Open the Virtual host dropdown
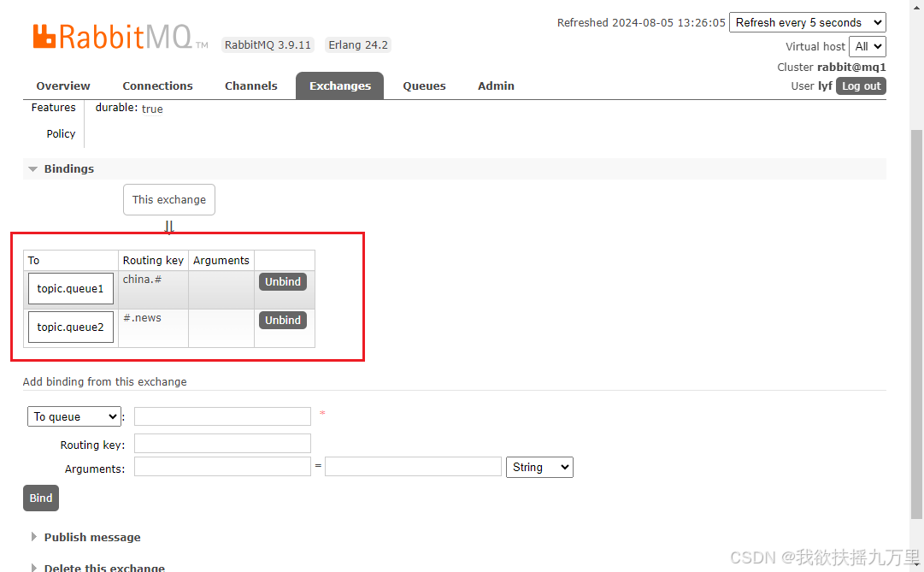 coord(868,46)
